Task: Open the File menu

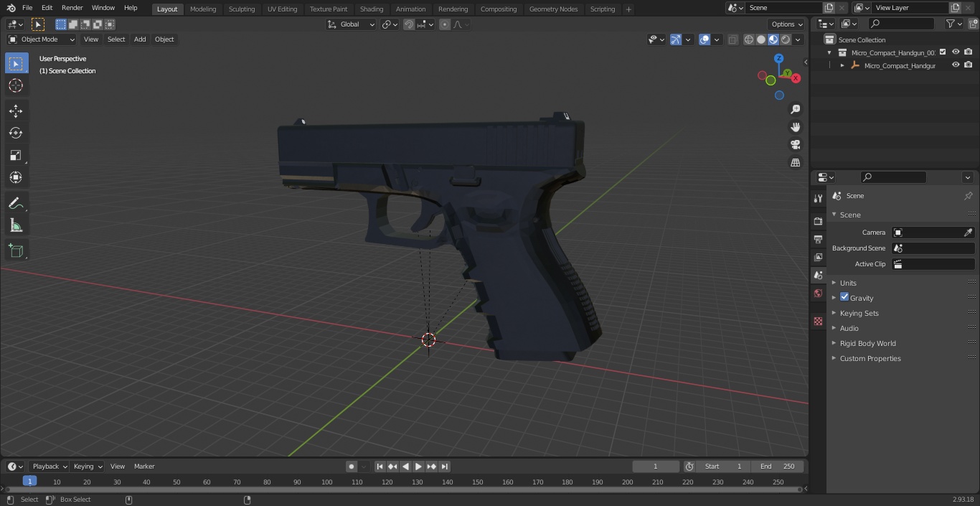Action: [27, 8]
